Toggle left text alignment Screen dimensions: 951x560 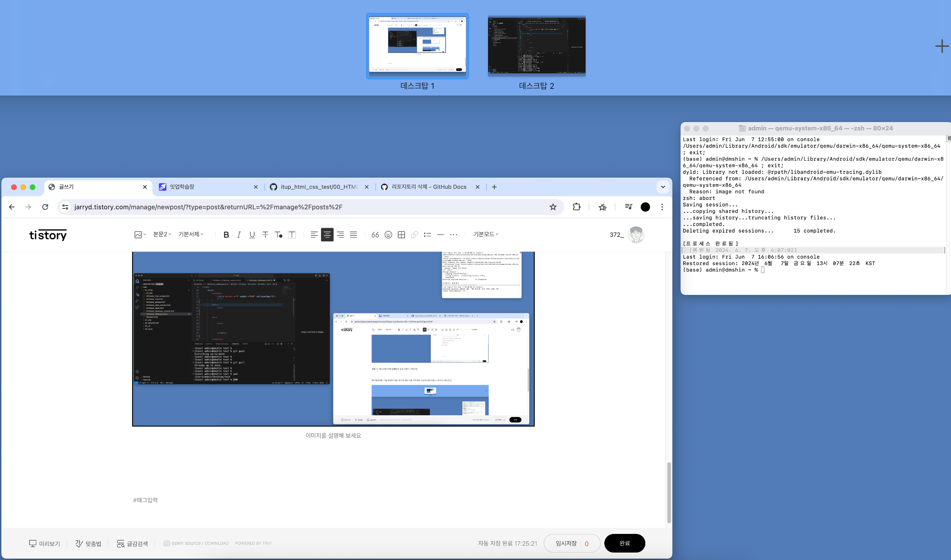coord(313,235)
